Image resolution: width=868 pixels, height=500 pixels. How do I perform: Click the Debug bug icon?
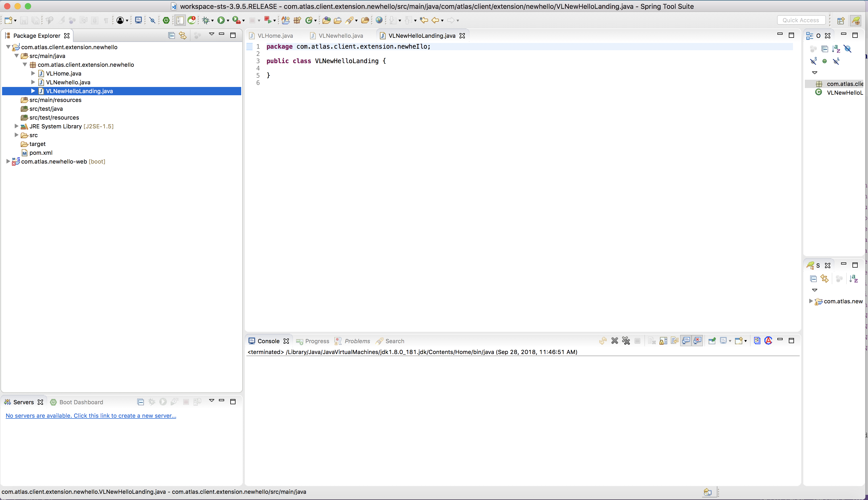point(206,20)
